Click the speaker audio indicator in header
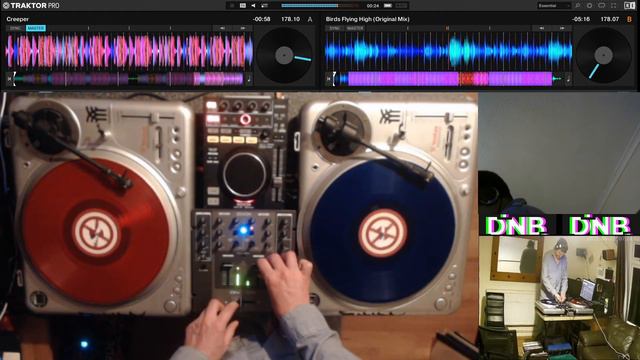 click(253, 6)
